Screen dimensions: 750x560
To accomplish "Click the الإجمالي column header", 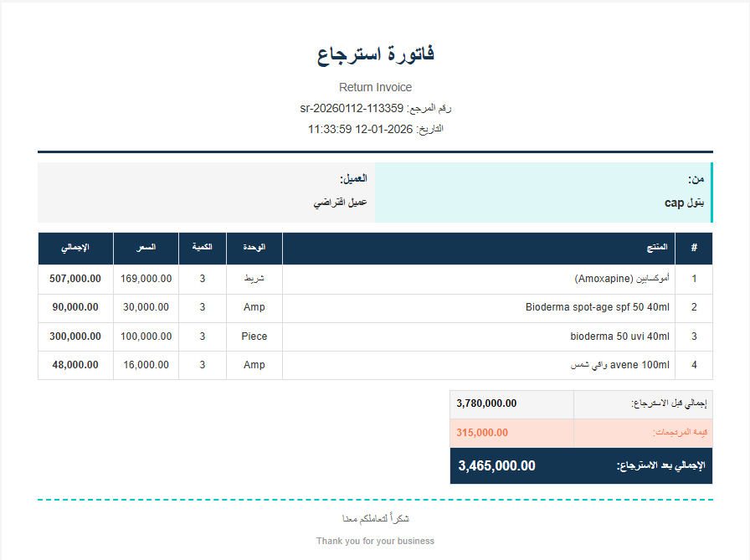I will click(75, 247).
